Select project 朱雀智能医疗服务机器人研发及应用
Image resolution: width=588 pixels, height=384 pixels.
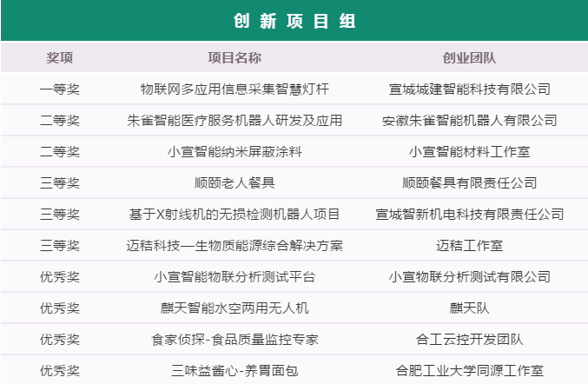(235, 121)
